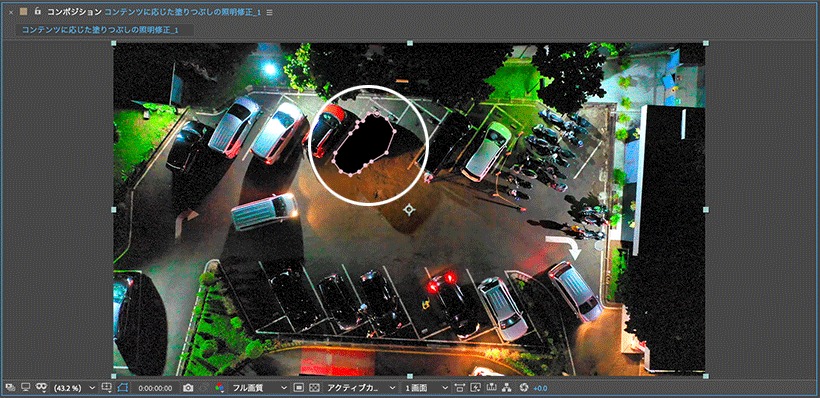
Task: Open the フル画質 resolution dropdown
Action: pos(259,388)
